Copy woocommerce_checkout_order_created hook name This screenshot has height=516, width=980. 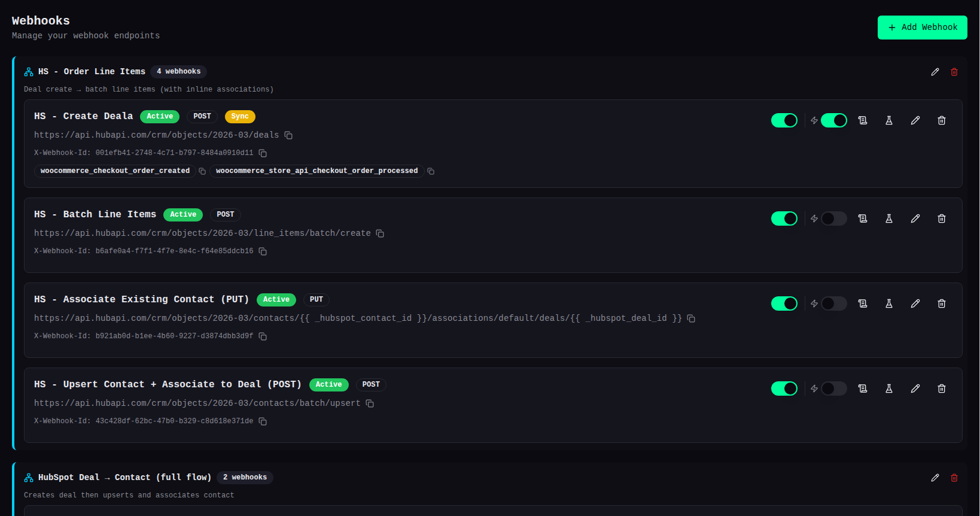click(x=202, y=171)
